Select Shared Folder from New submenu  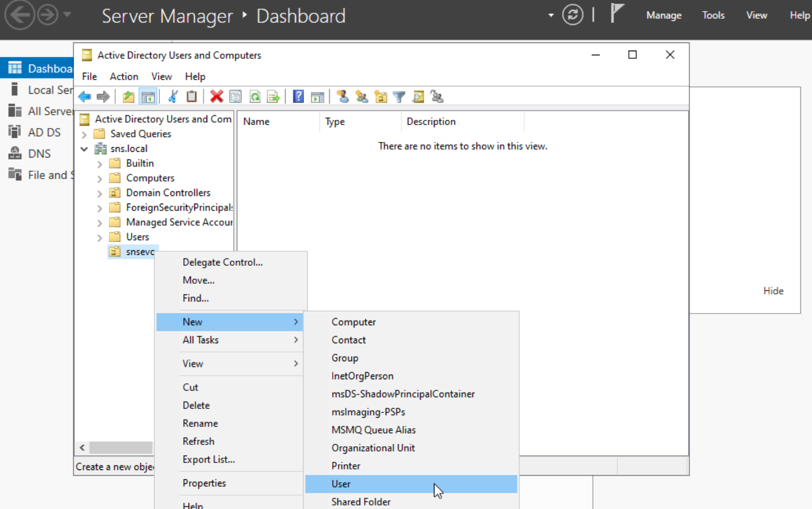point(411,501)
